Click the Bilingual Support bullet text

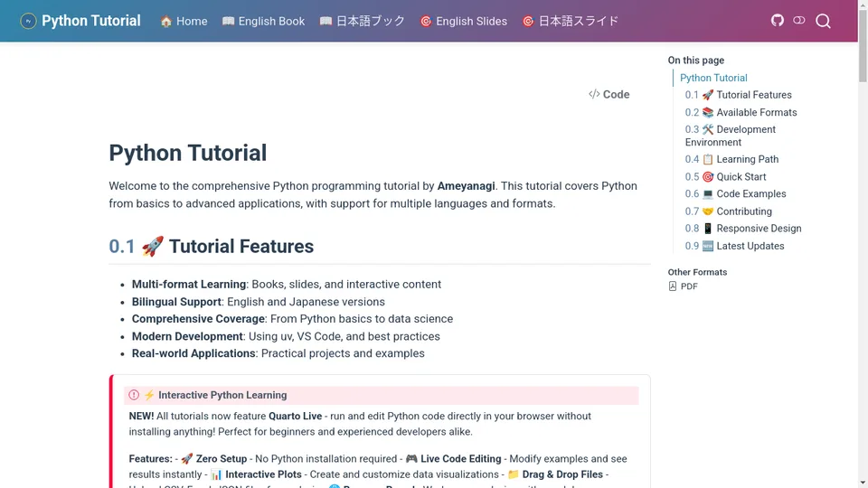click(x=258, y=302)
